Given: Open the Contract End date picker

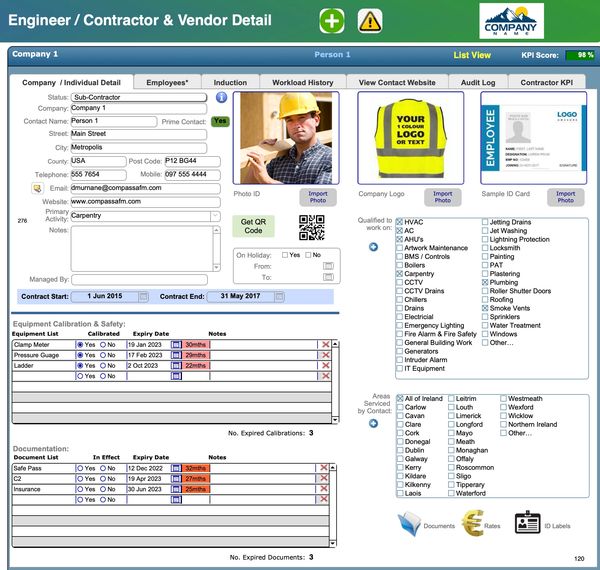Looking at the screenshot, I should click(281, 296).
